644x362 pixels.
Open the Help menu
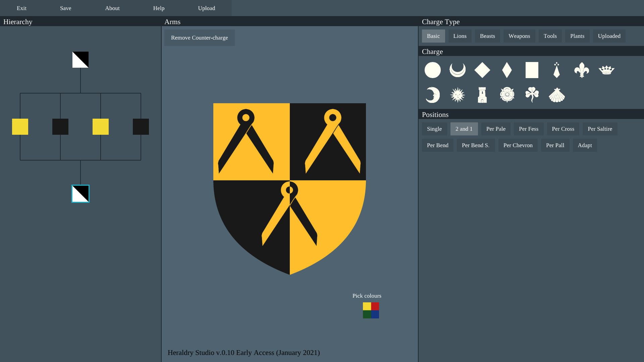159,8
